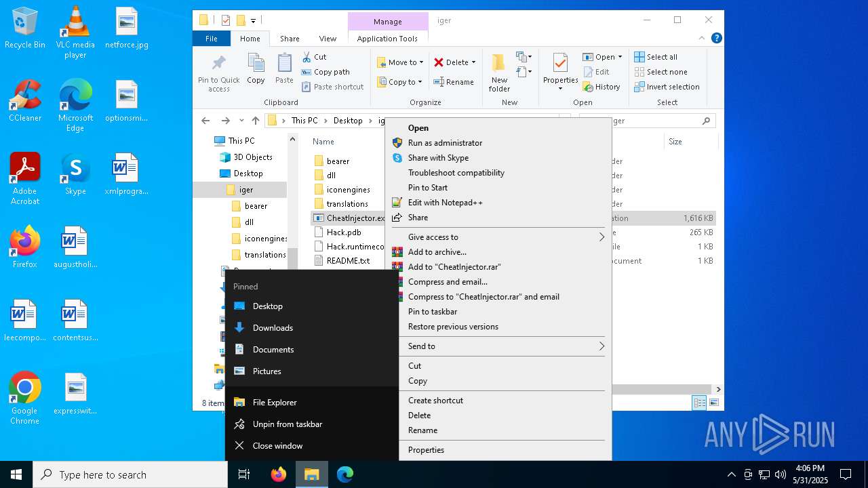868x488 pixels.
Task: Open CCleaner desktop shortcut
Action: pos(25,101)
